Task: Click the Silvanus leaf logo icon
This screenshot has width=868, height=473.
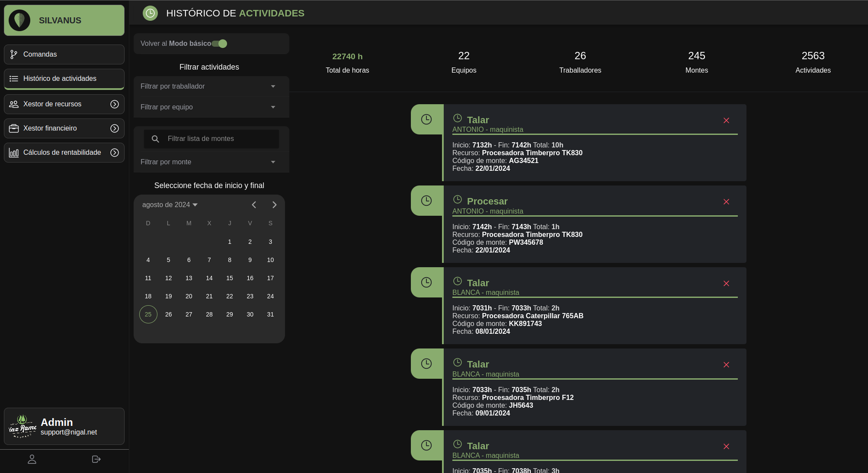Action: (x=19, y=20)
